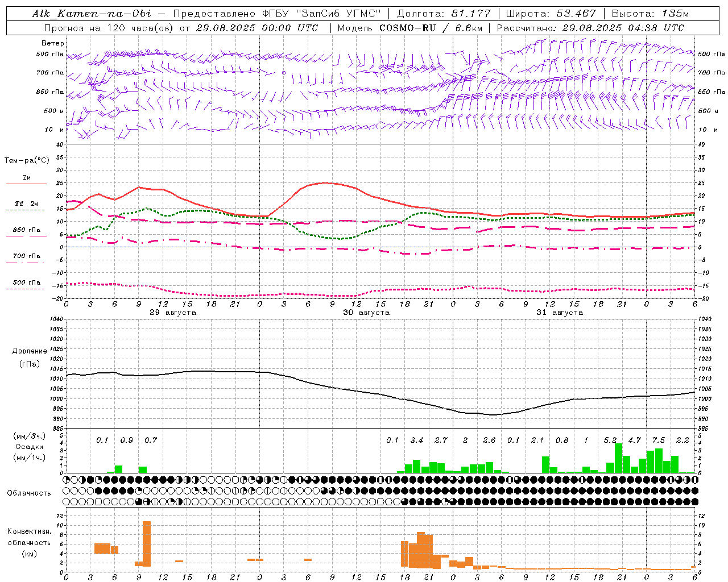Click the 2.2 precipitation total
This screenshot has height=582, width=728.
[682, 440]
